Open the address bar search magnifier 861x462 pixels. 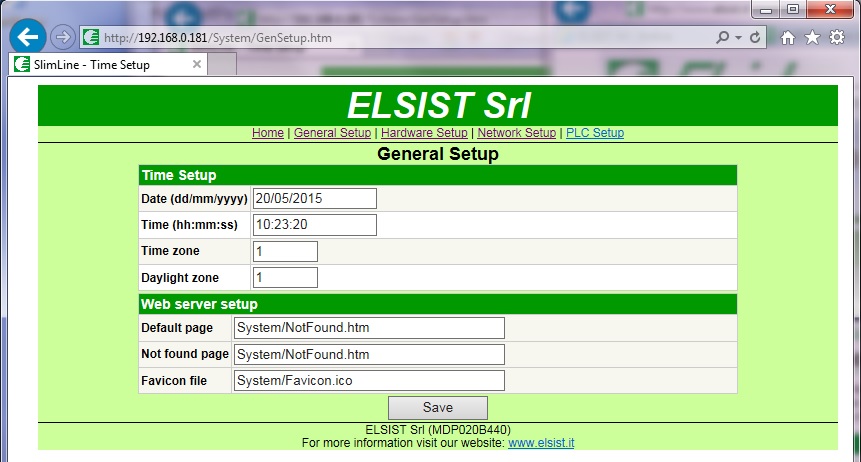722,37
